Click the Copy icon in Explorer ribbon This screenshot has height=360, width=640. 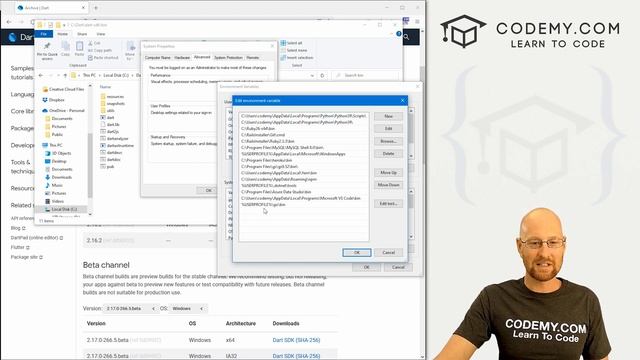pos(65,49)
